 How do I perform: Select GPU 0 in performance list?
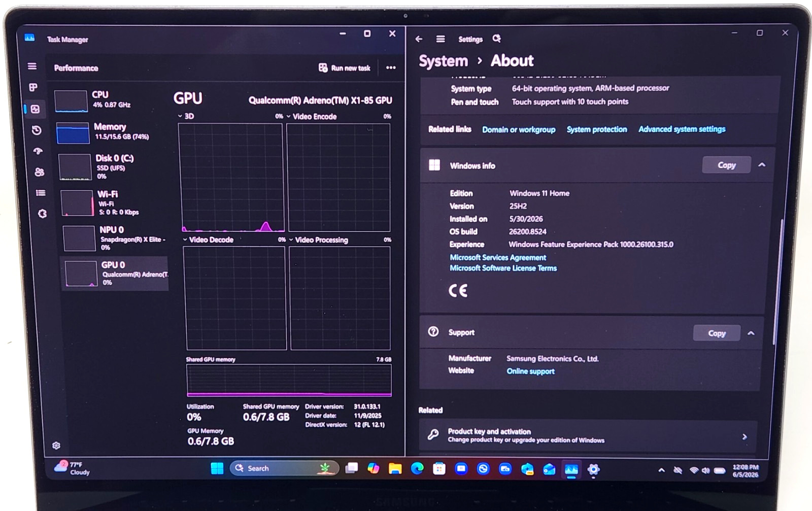tap(115, 273)
